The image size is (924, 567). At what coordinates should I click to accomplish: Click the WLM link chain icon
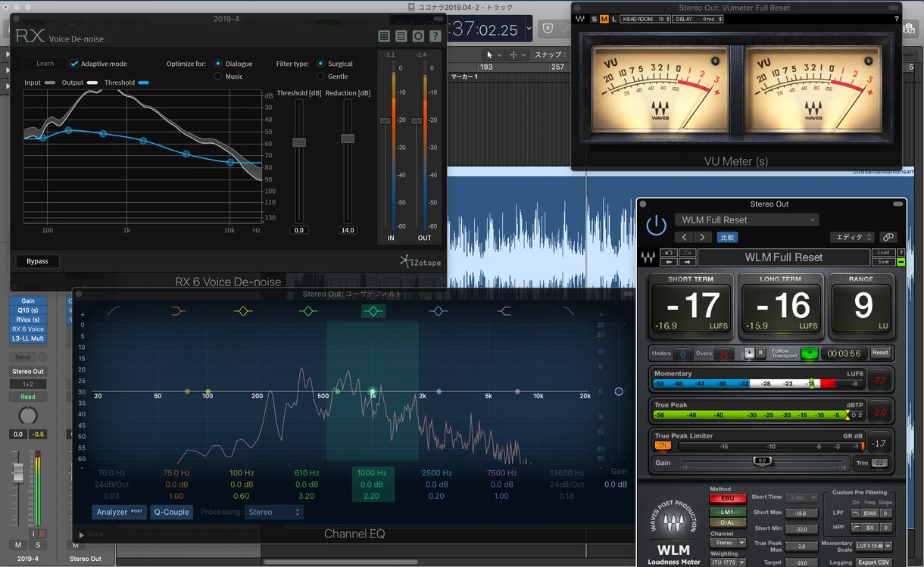888,237
